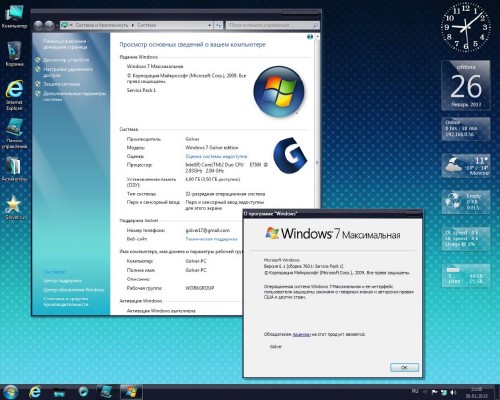Screen dimensions: 500x400
Task: Open Счетчики и средства производительности link
Action: pos(66,301)
